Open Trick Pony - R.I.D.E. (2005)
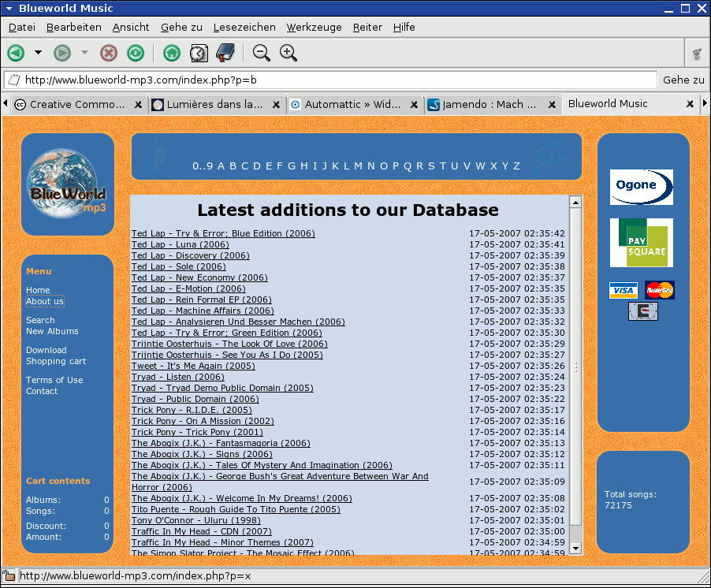The image size is (711, 588). tap(192, 411)
